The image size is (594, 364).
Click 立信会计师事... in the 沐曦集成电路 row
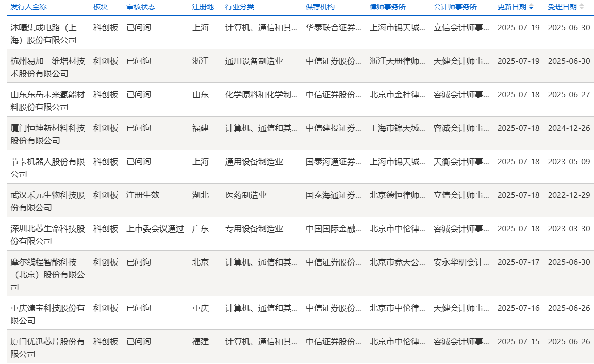(461, 28)
